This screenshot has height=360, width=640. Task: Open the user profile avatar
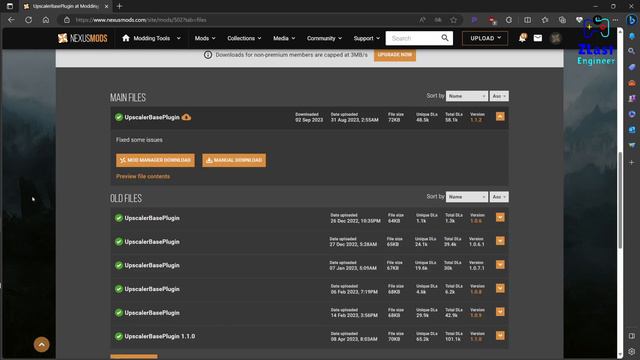coord(555,38)
